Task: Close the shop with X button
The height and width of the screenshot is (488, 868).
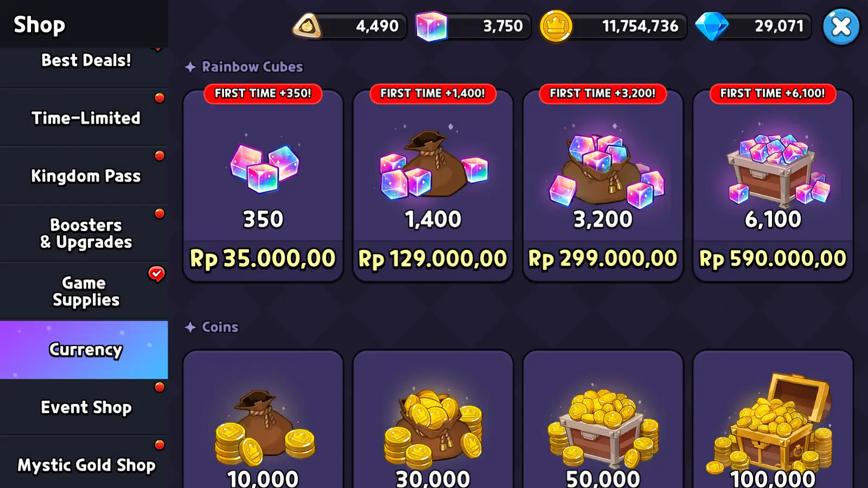Action: pos(841,26)
